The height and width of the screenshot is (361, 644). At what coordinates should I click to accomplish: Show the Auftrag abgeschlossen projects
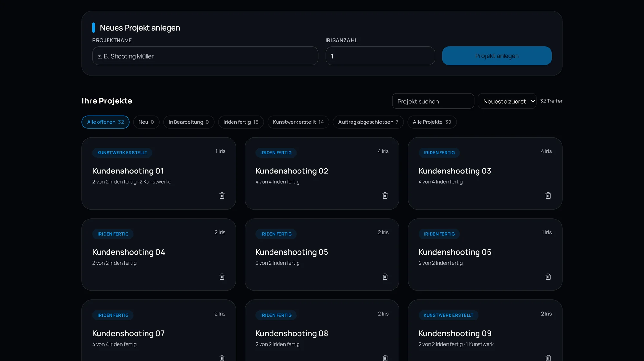pos(368,122)
